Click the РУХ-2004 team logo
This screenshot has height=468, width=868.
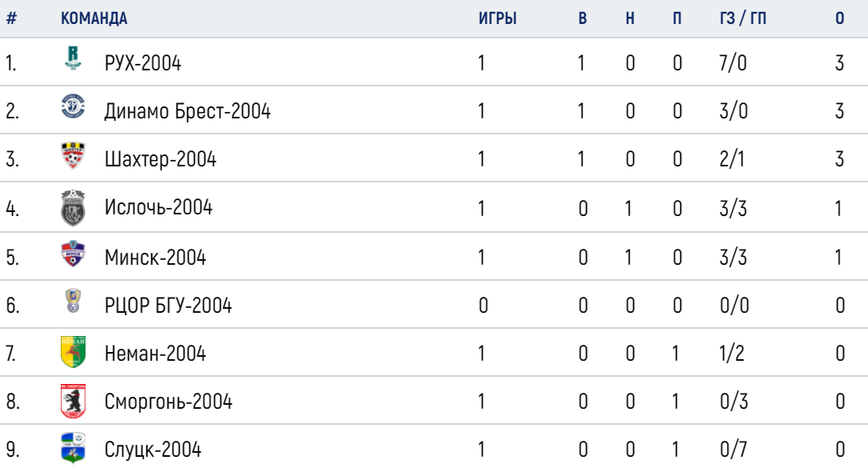pos(73,58)
